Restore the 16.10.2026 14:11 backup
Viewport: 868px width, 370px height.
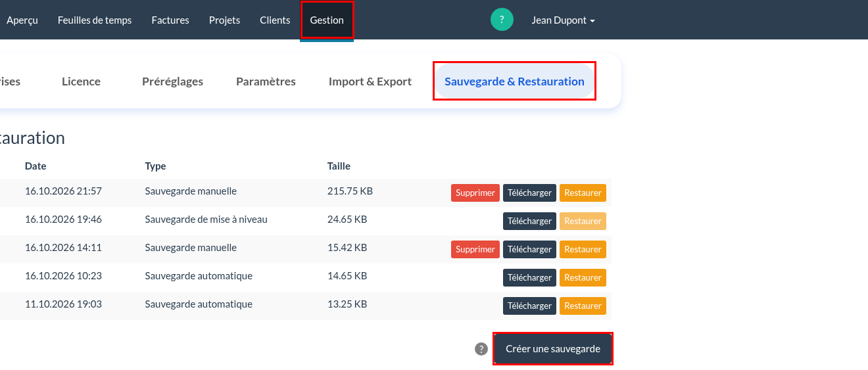pyautogui.click(x=583, y=249)
